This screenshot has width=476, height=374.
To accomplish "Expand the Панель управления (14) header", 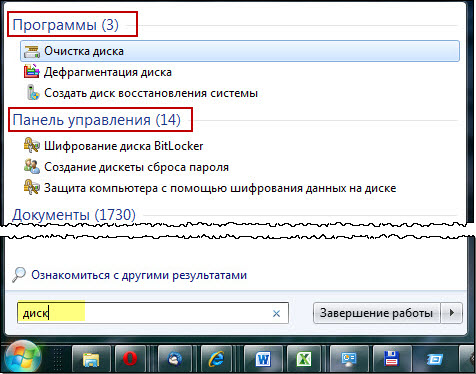I will (96, 120).
